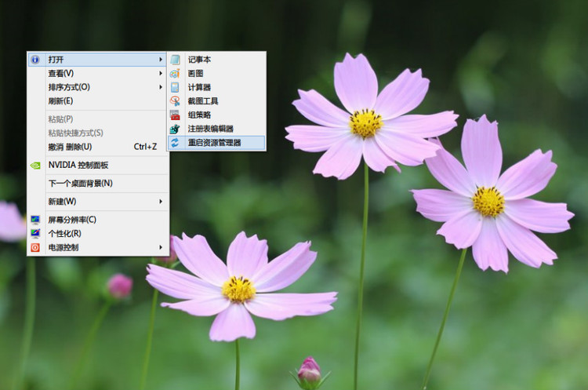
Task: Click the blue icon beside 打开
Action: coord(35,60)
